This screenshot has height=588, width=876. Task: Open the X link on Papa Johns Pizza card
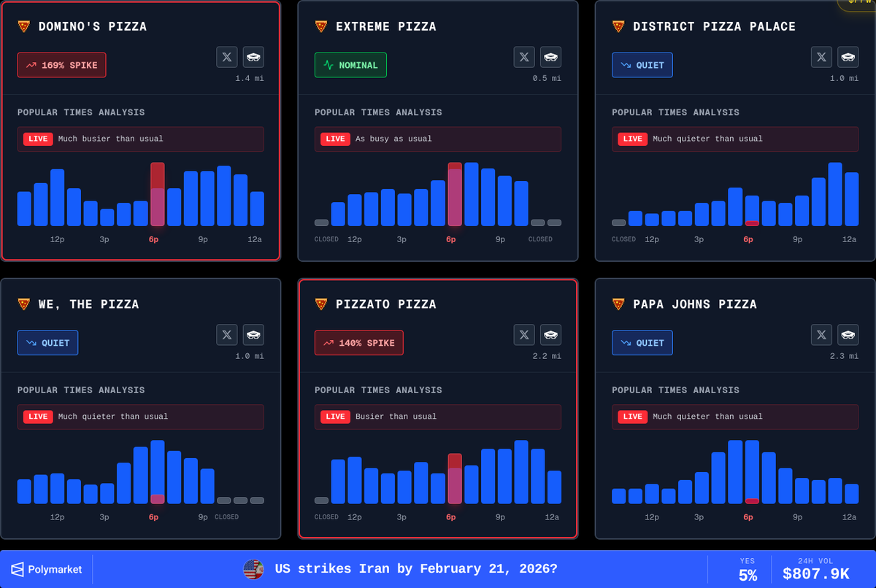coord(821,335)
